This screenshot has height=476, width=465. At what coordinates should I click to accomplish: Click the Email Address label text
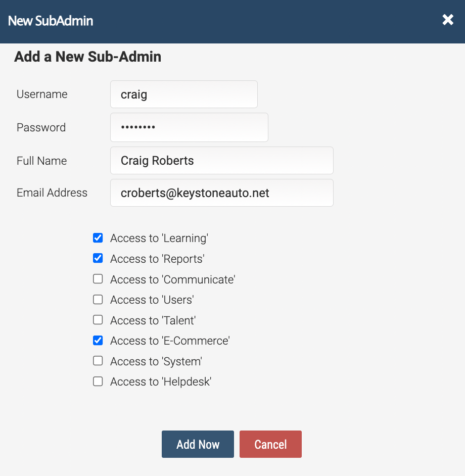[52, 193]
